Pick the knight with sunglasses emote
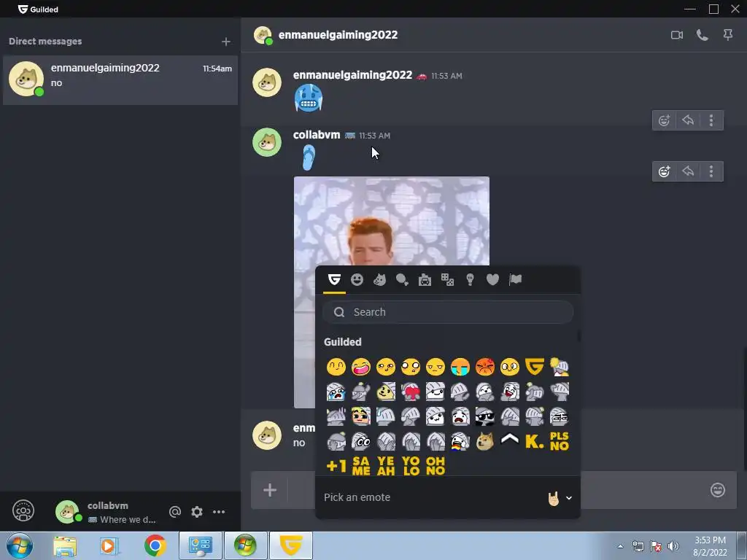The height and width of the screenshot is (560, 747). [x=485, y=416]
